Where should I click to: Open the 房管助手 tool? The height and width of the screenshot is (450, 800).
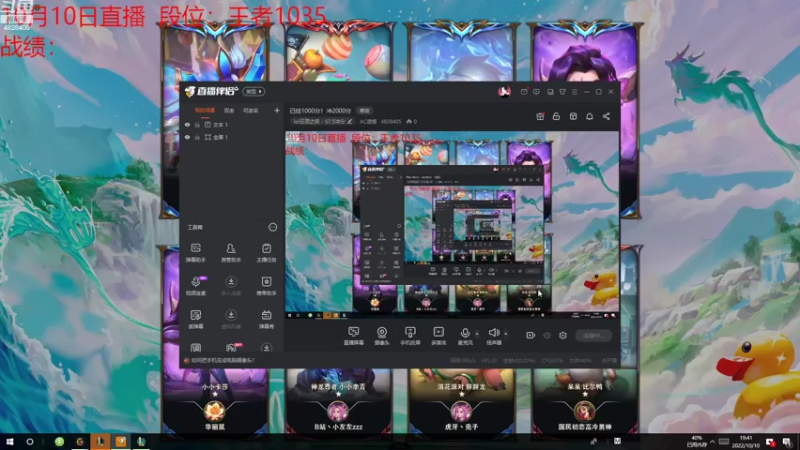point(231,253)
